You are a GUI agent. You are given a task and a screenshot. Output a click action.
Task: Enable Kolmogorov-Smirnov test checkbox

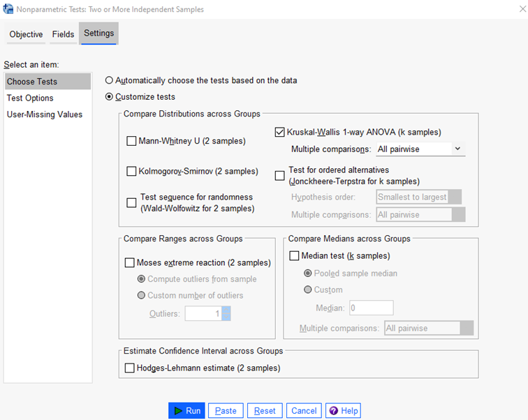coord(131,171)
